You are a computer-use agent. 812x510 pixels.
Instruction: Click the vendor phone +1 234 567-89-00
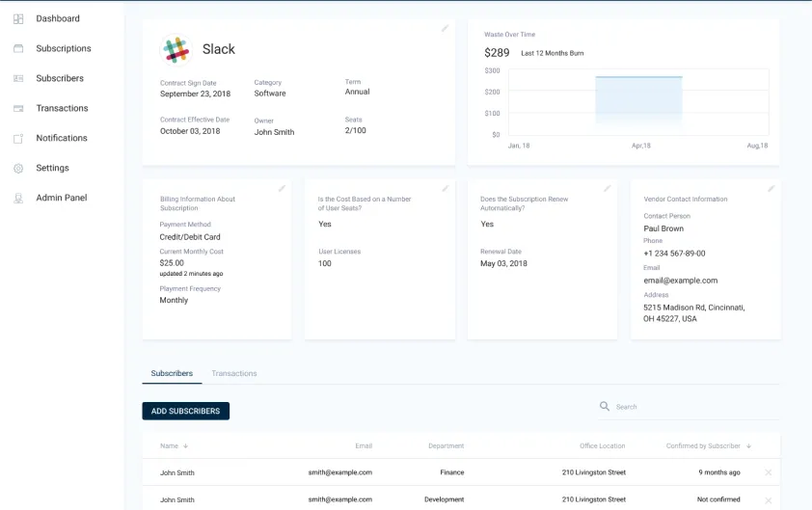pyautogui.click(x=674, y=254)
